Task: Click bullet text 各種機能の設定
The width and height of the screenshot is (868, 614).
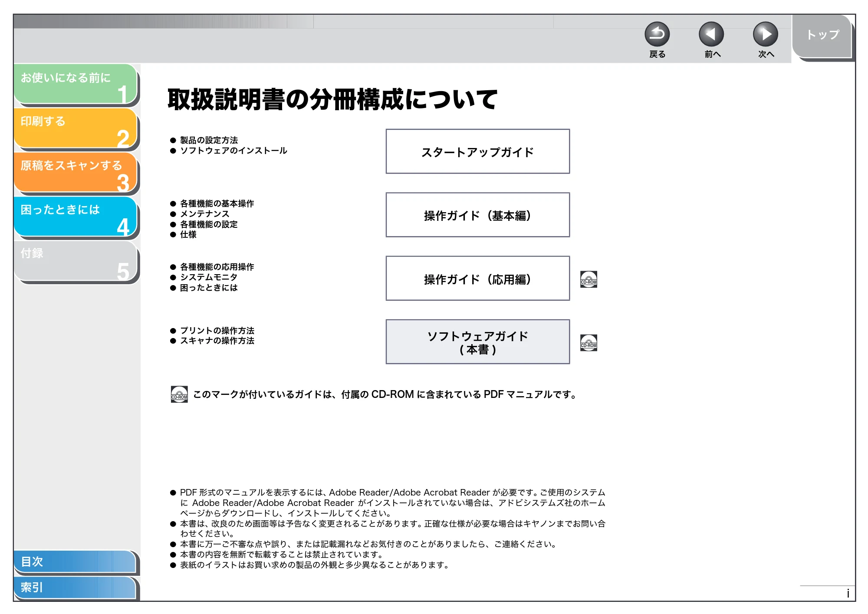Action: click(x=209, y=224)
